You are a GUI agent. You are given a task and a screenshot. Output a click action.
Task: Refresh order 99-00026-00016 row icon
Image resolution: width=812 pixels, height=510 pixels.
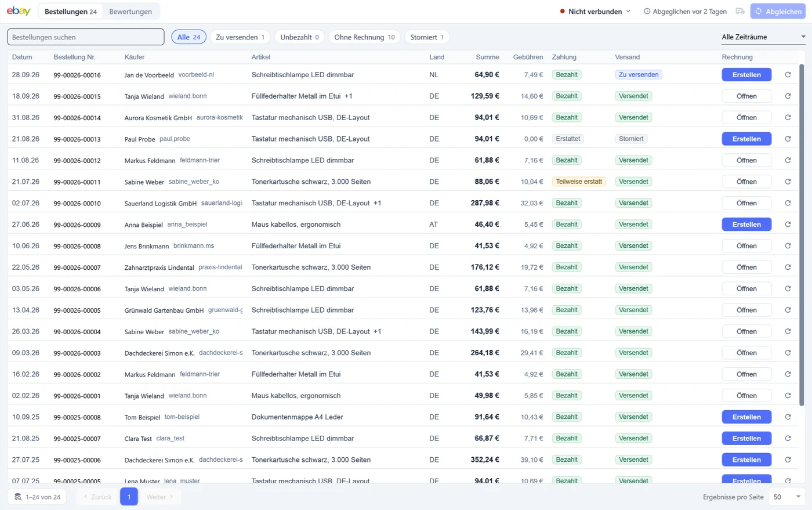click(788, 75)
